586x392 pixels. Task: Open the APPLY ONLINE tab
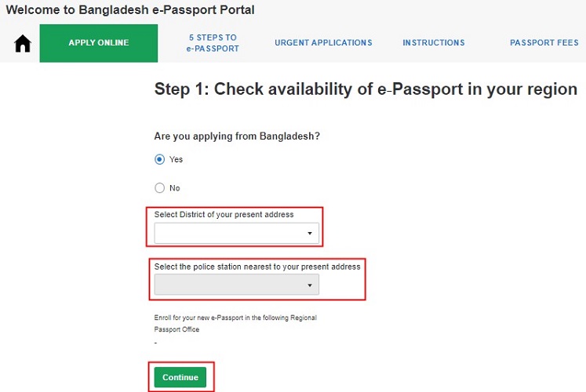point(99,43)
